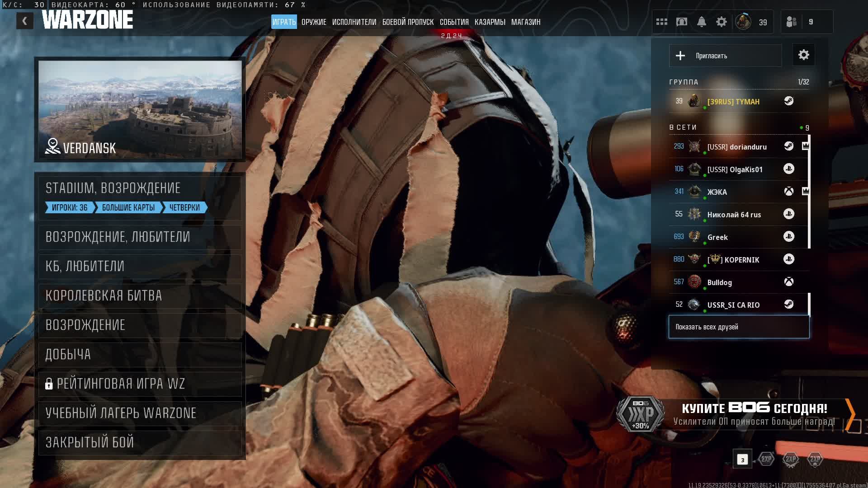Select the third 2XP token icon
The width and height of the screenshot is (868, 488).
coord(815,459)
